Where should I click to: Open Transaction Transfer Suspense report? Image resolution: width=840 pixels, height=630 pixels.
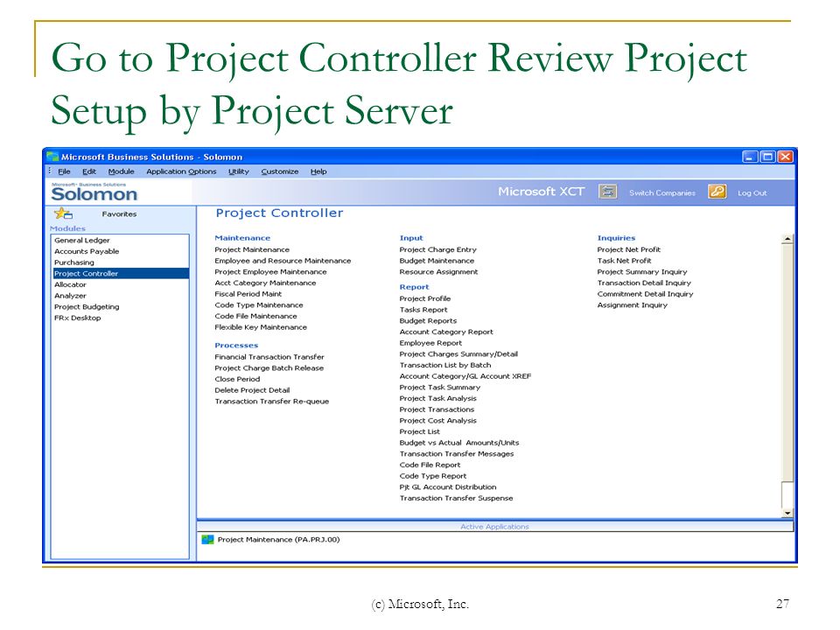tap(456, 498)
